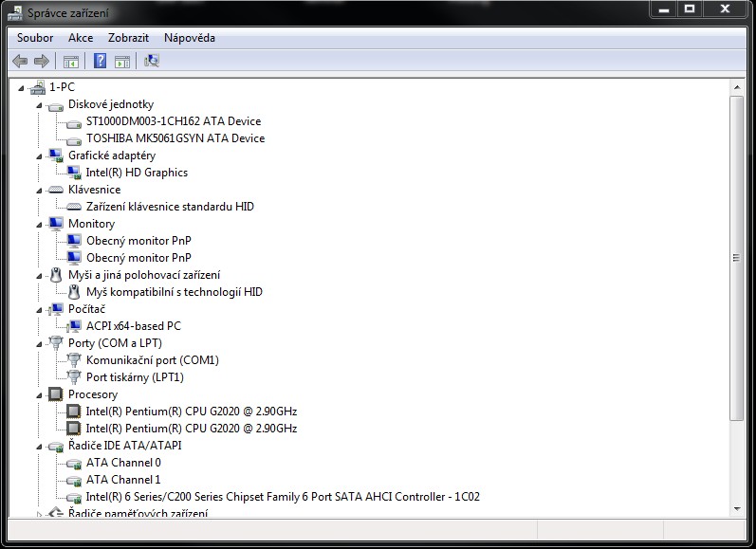Select TOSHIBA MK5061GSYN ATA Device text
This screenshot has width=756, height=549.
[175, 138]
